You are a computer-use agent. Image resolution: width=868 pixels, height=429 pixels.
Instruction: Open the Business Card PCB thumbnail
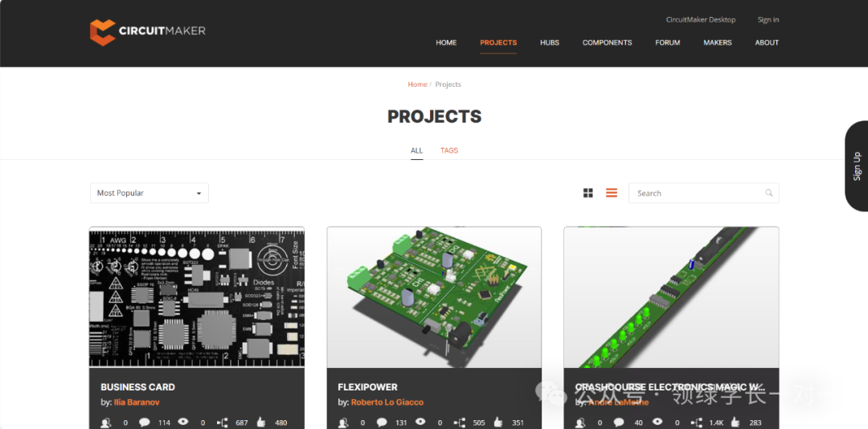pyautogui.click(x=197, y=297)
